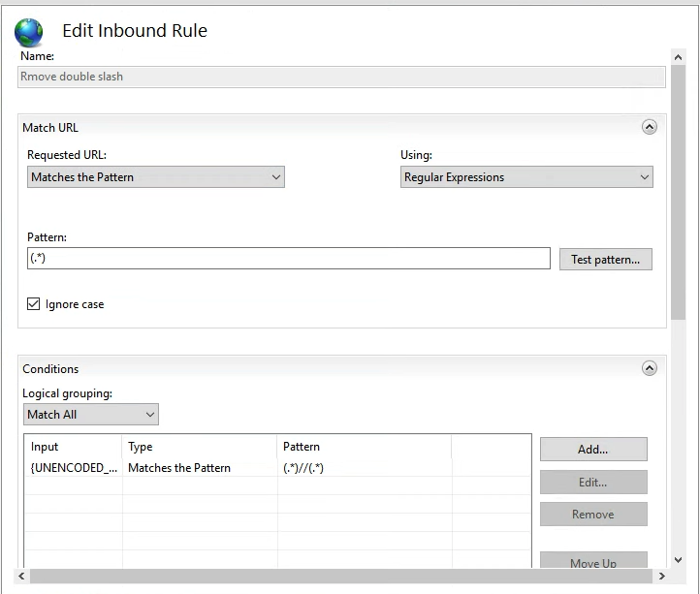
Task: Click the Add condition button
Action: pos(593,449)
